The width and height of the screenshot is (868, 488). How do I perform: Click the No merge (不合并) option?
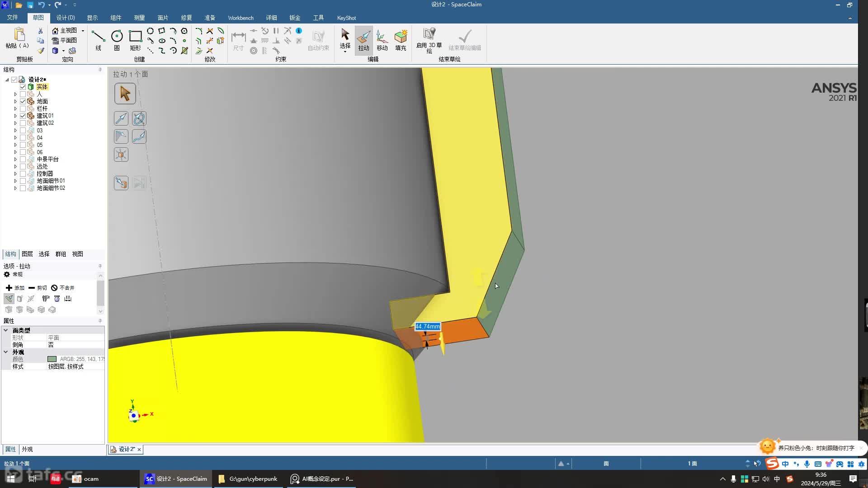(62, 287)
